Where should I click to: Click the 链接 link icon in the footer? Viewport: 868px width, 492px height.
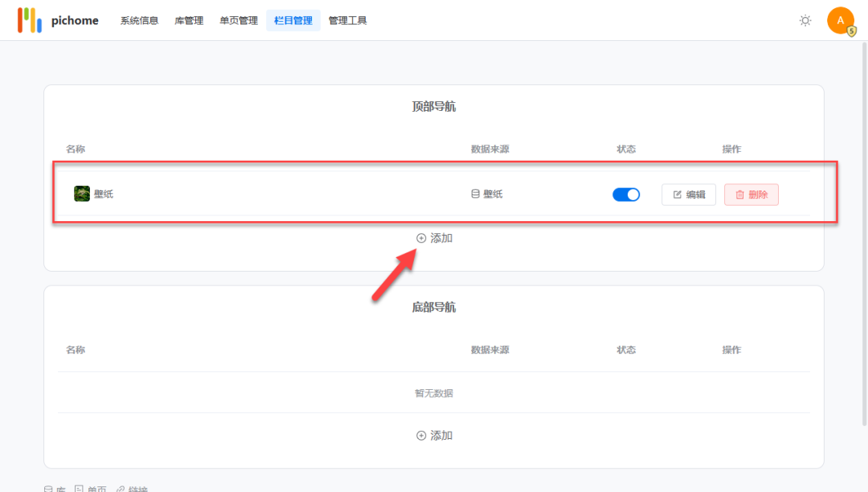pos(122,488)
